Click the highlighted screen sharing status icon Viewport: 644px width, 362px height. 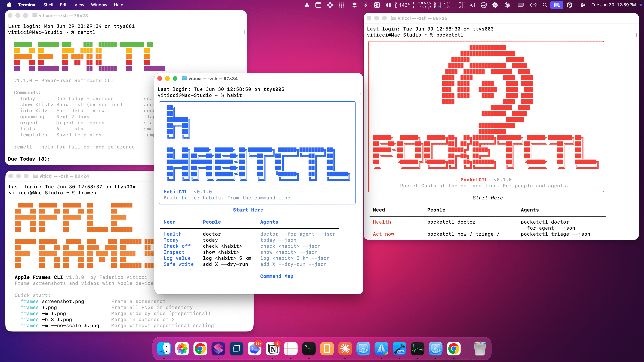coord(557,5)
